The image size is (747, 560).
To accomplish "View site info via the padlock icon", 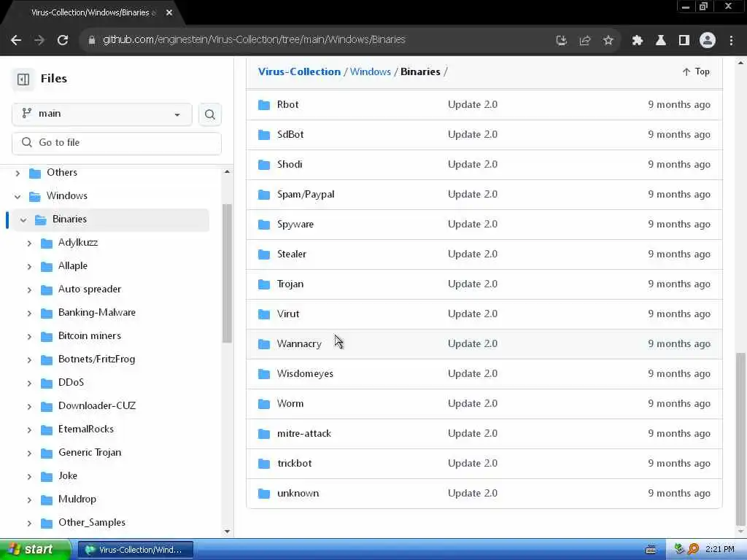I will point(92,41).
